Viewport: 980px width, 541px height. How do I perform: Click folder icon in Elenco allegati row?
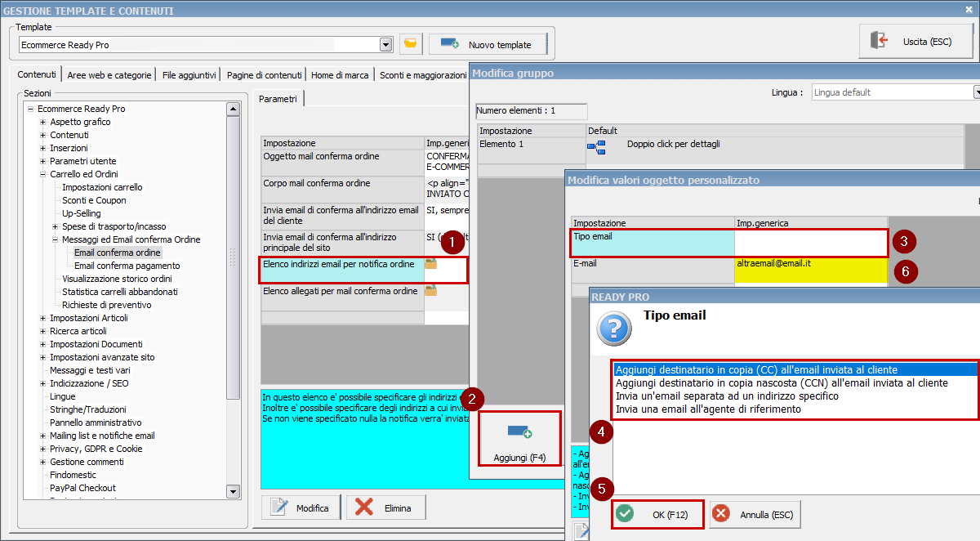(430, 290)
